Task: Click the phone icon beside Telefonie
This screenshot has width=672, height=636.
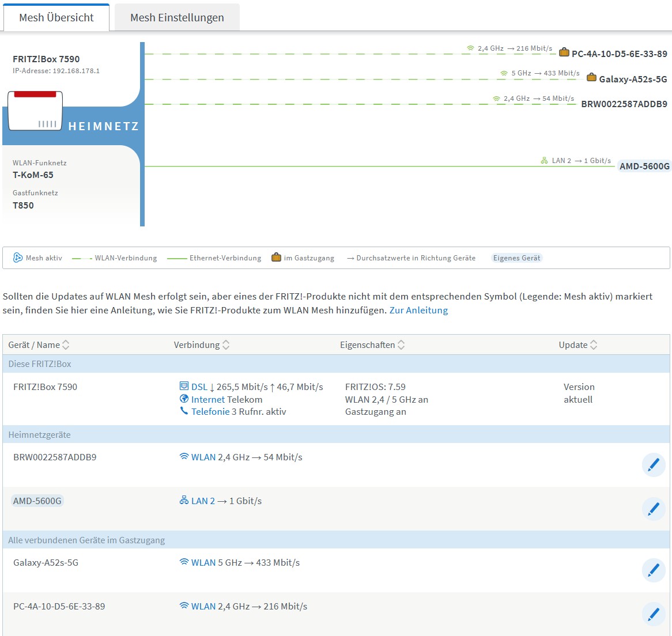Action: (x=184, y=411)
